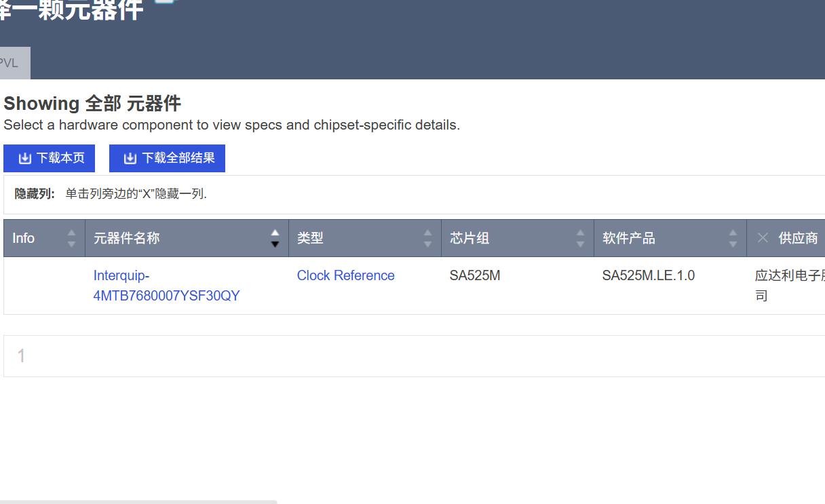Click the 软件产品 column header label
Screen dimensions: 825x504
pyautogui.click(x=628, y=238)
